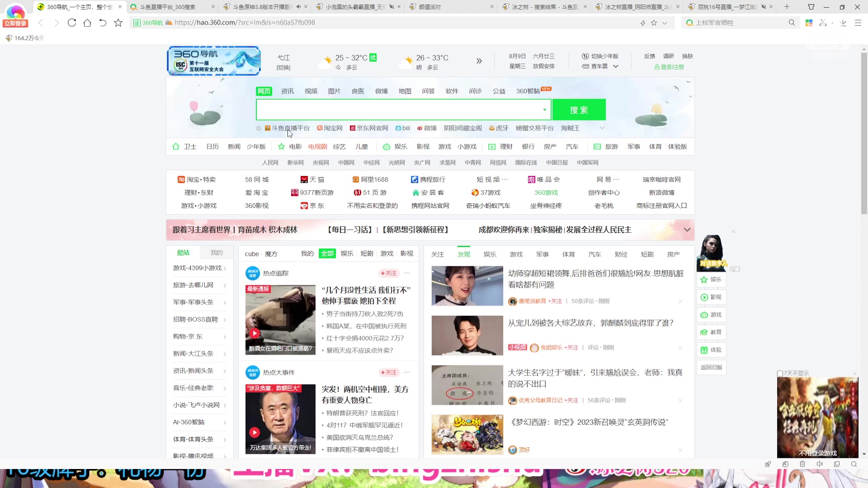Click the lightning speed-mode icon in address bar
This screenshot has width=868, height=488.
pos(642,23)
